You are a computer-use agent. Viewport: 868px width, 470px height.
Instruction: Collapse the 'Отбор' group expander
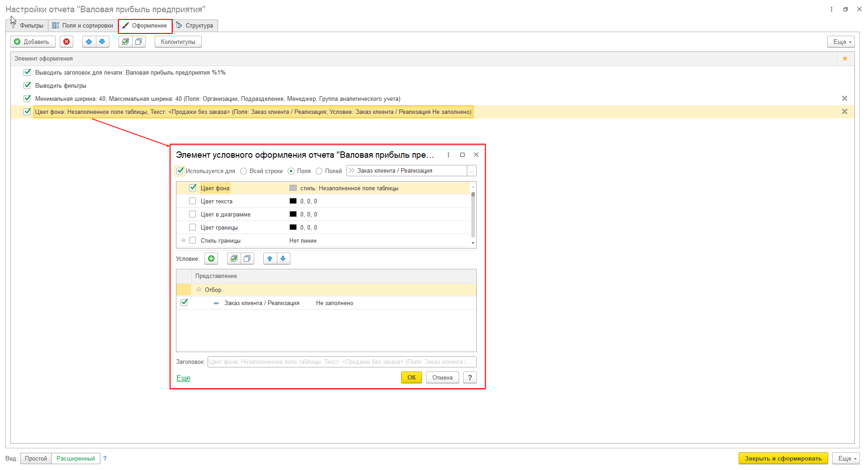coord(199,290)
